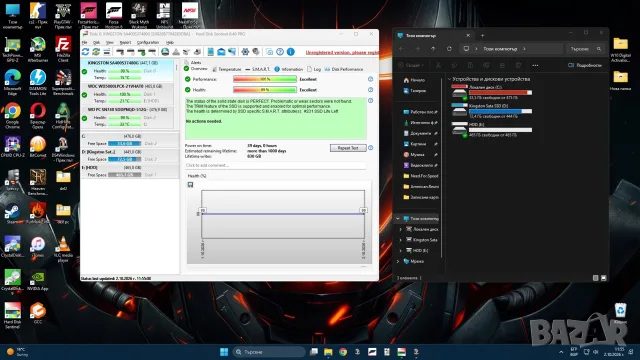Select the Kingston Sata SSD (D:) drive in Explorer
Viewport: 640px width, 360px height.
[492, 111]
